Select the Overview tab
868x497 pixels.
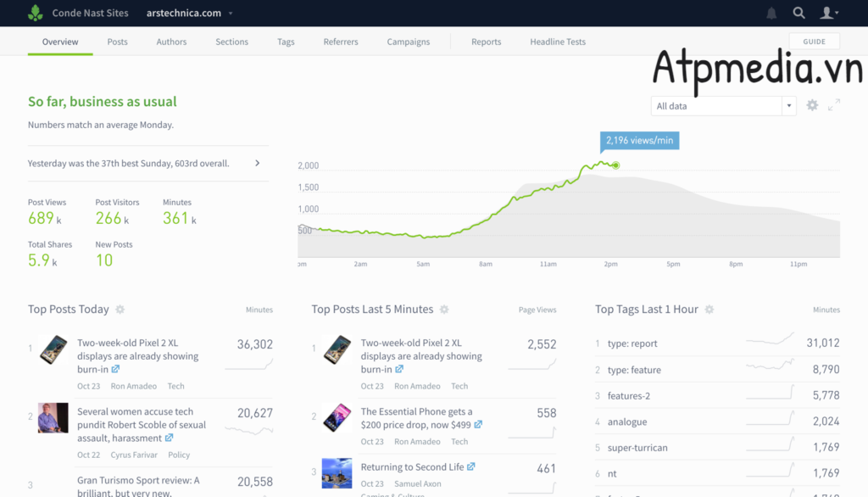(60, 42)
